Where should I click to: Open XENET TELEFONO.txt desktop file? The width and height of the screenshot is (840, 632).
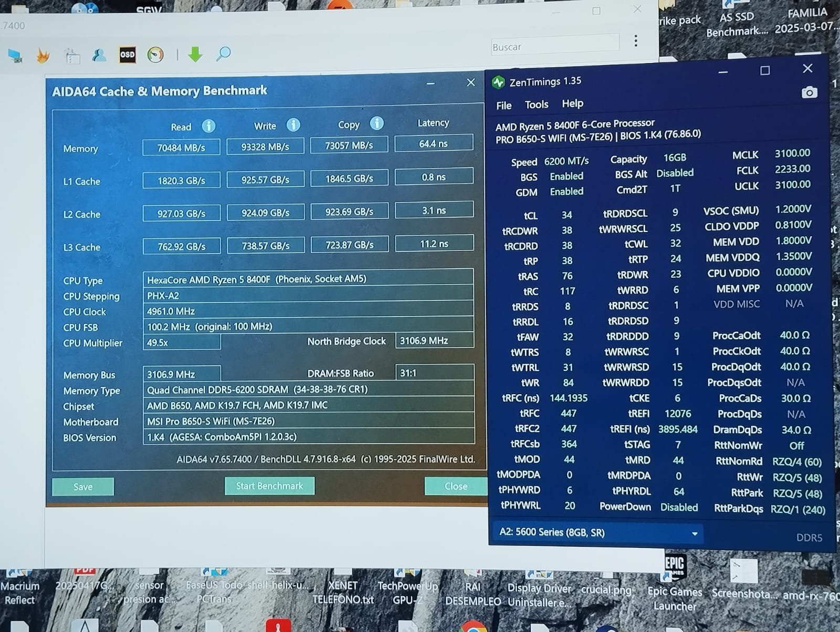coord(343,587)
